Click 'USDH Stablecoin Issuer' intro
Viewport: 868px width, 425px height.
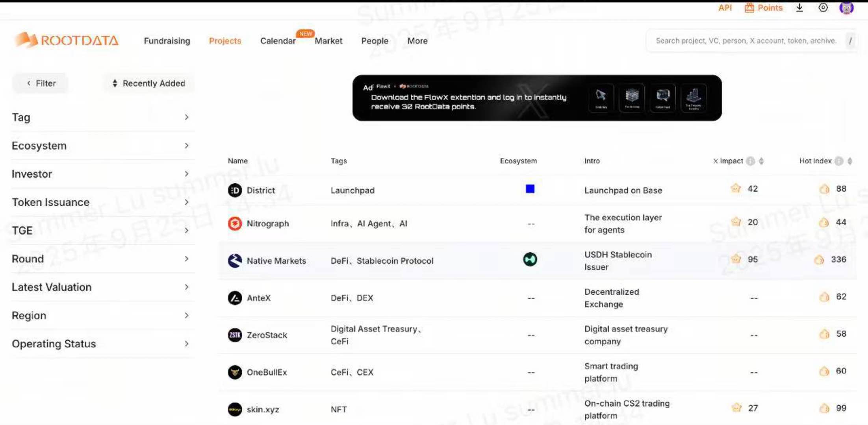(618, 261)
